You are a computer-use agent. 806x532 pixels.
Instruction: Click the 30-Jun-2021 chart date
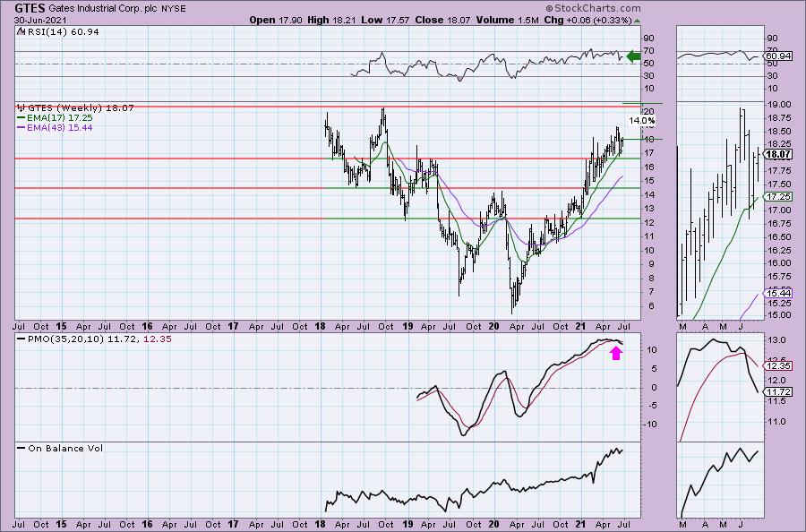tap(40, 20)
